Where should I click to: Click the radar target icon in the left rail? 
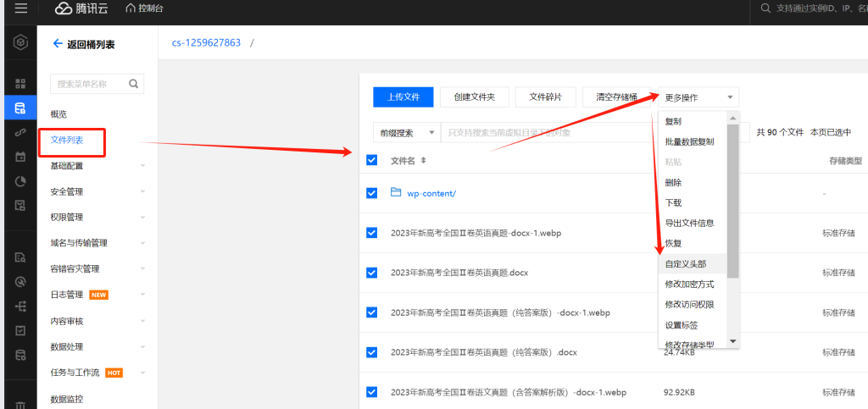coord(20,282)
